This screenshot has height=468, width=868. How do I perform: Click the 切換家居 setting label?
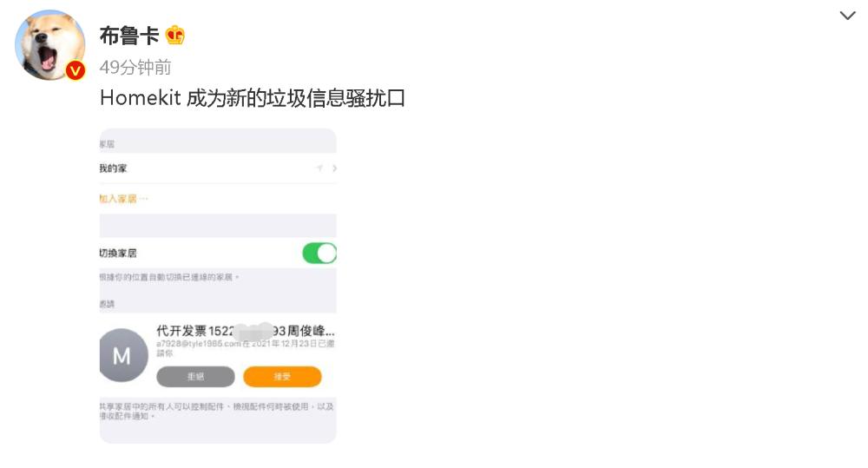point(118,254)
